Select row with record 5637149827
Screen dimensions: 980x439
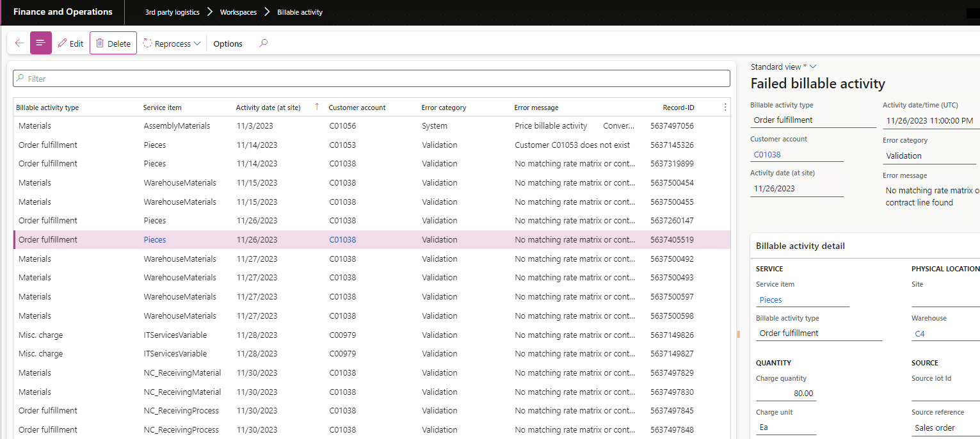click(371, 354)
